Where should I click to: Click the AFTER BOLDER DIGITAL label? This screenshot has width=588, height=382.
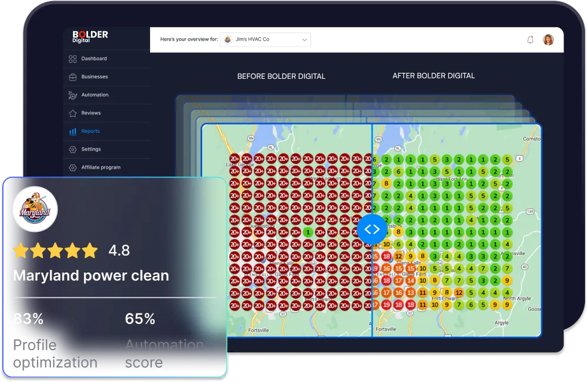[x=433, y=76]
